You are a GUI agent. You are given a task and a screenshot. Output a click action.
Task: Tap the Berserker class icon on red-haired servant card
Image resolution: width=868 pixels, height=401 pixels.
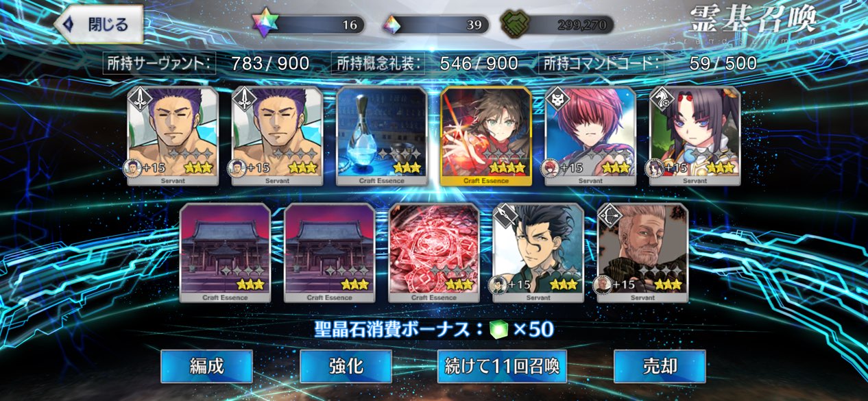557,100
